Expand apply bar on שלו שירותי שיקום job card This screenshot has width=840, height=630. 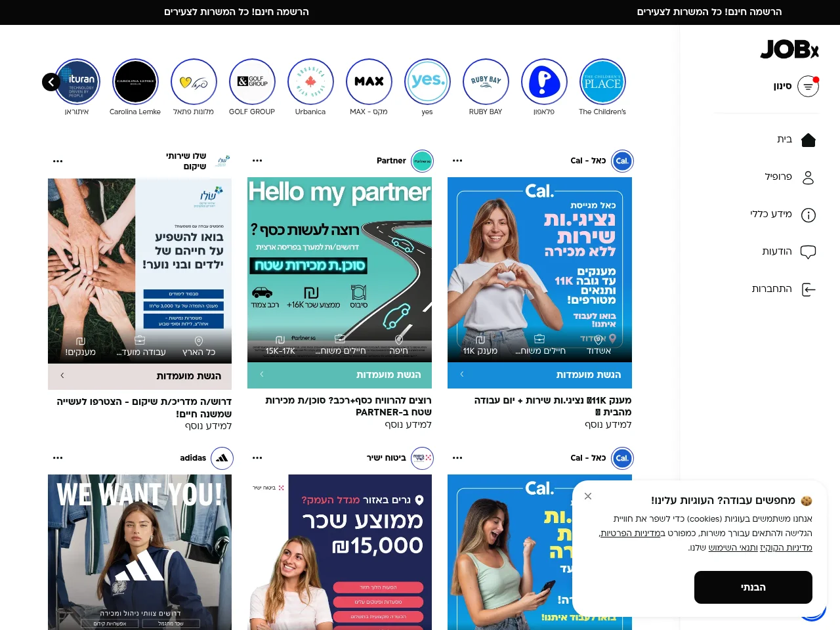pos(140,376)
